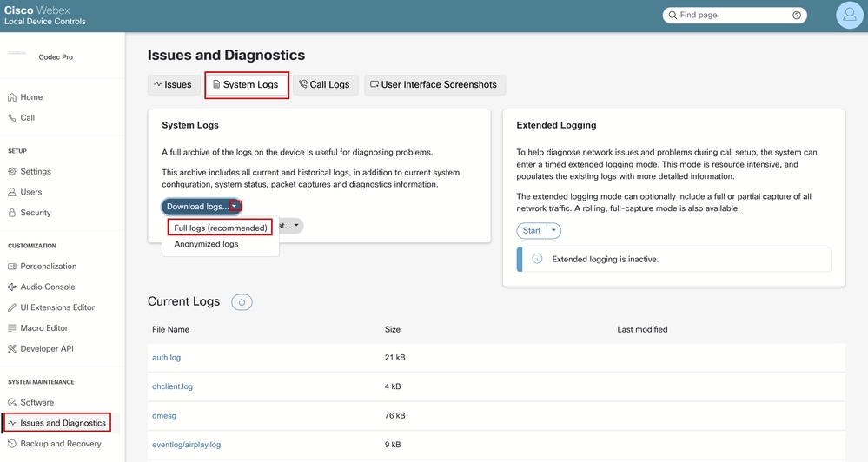The width and height of the screenshot is (868, 462).
Task: Open the Call Logs tab
Action: click(325, 84)
